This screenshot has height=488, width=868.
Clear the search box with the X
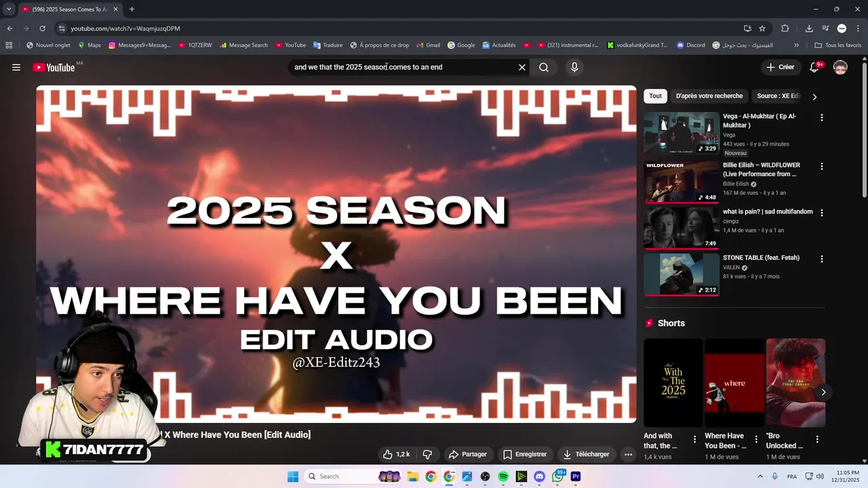[x=522, y=67]
